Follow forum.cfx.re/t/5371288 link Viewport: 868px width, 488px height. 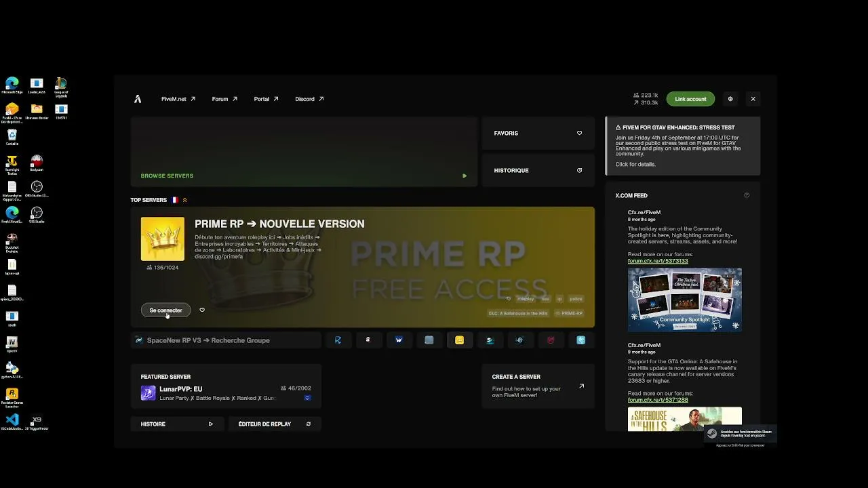pyautogui.click(x=658, y=400)
